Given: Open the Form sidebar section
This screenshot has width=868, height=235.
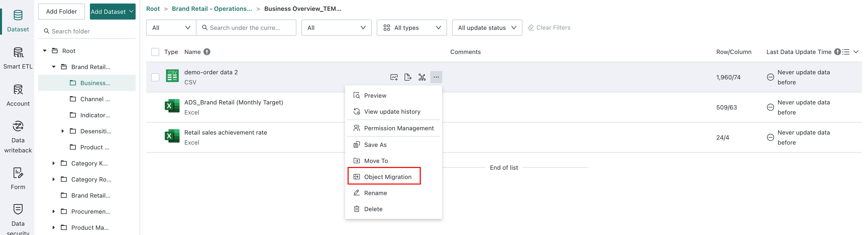Looking at the screenshot, I should (x=18, y=179).
